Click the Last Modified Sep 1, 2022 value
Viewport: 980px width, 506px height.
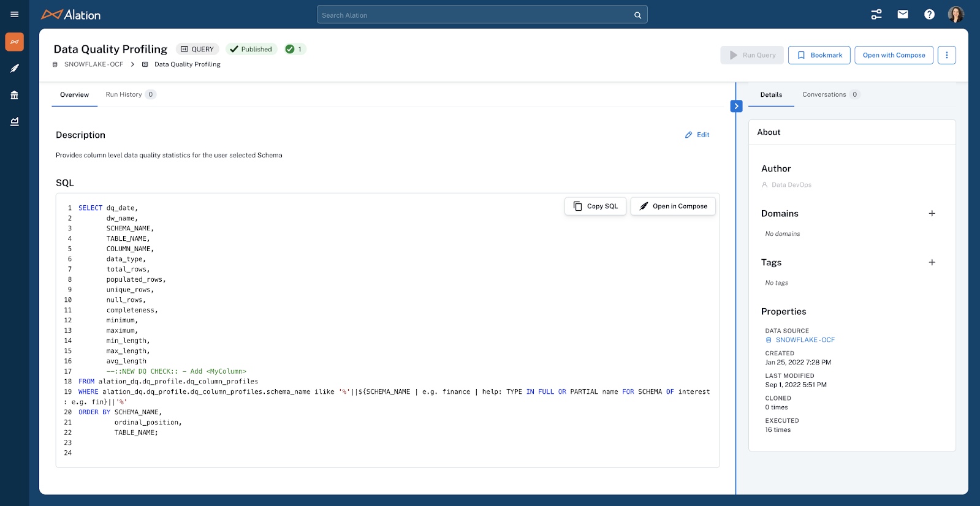tap(796, 385)
